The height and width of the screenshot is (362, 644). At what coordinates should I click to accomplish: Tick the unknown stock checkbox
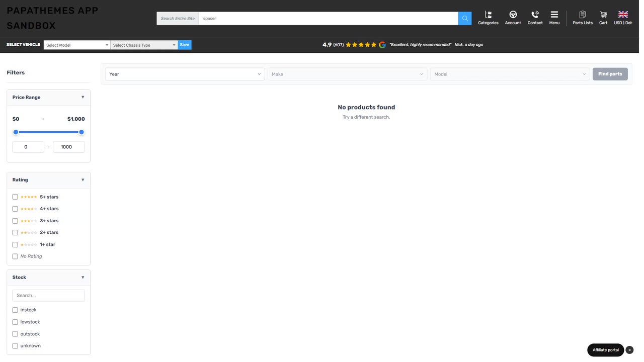pyautogui.click(x=15, y=346)
